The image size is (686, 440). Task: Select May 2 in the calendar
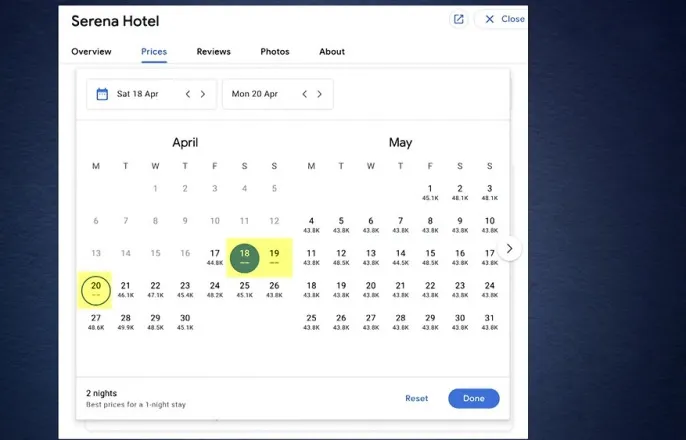(x=460, y=192)
